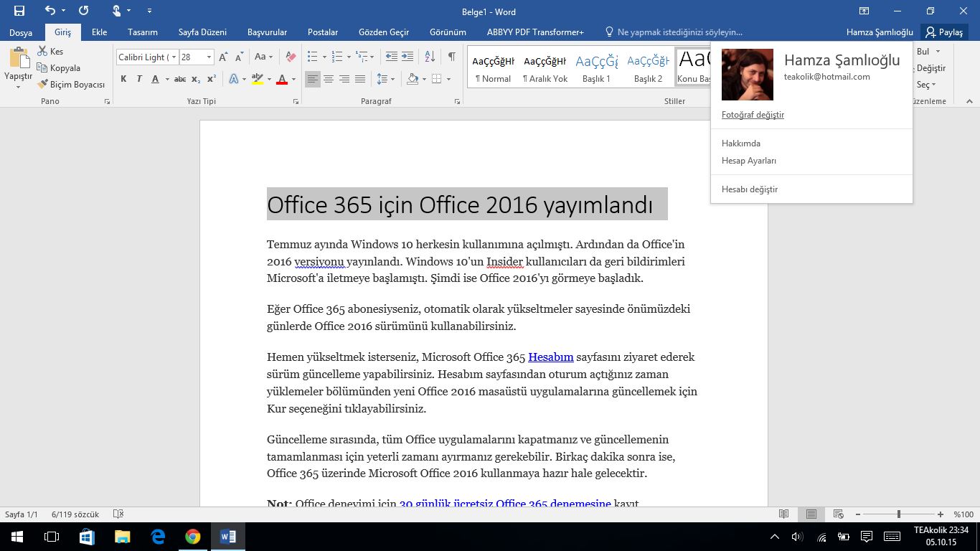The width and height of the screenshot is (980, 551).
Task: Justify the paragraph text
Action: click(360, 79)
